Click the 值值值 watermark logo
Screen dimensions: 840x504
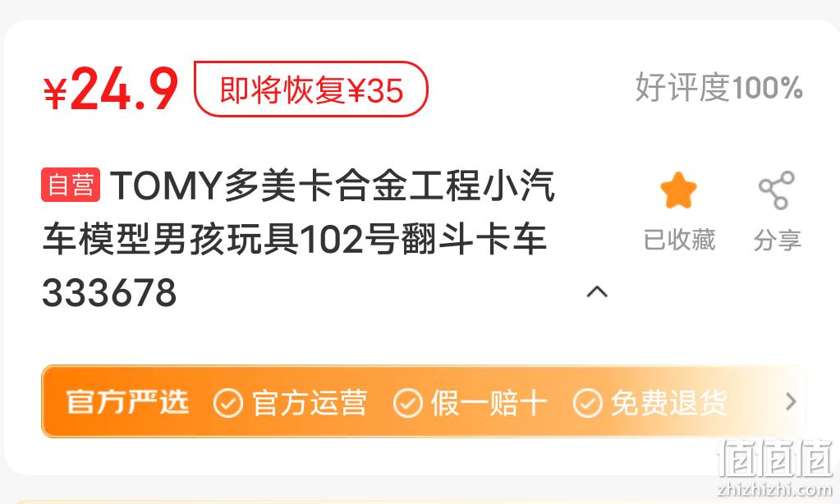pos(775,467)
